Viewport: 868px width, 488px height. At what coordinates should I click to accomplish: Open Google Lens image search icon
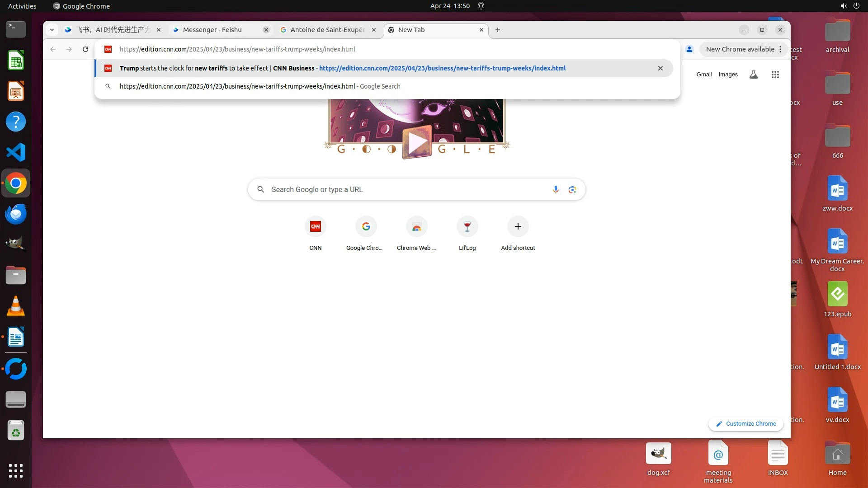point(572,190)
